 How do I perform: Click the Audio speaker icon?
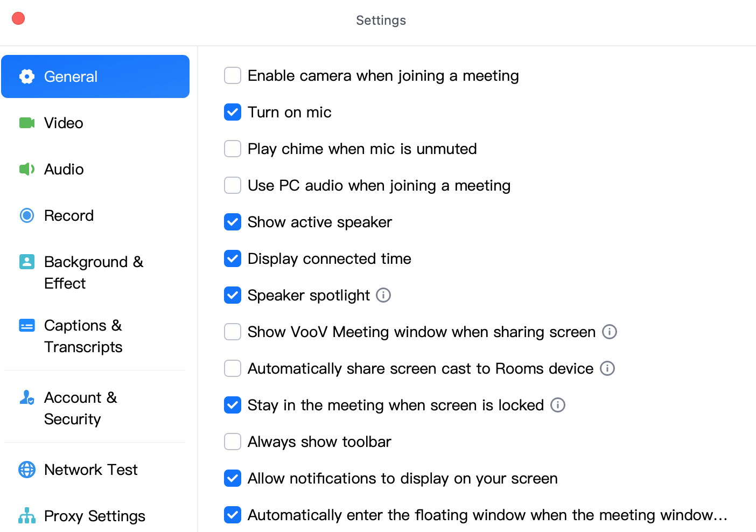click(x=26, y=169)
